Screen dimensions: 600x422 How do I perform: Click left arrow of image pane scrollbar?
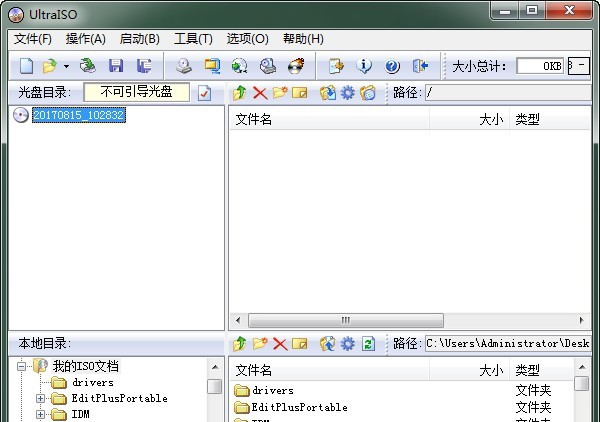click(x=238, y=320)
